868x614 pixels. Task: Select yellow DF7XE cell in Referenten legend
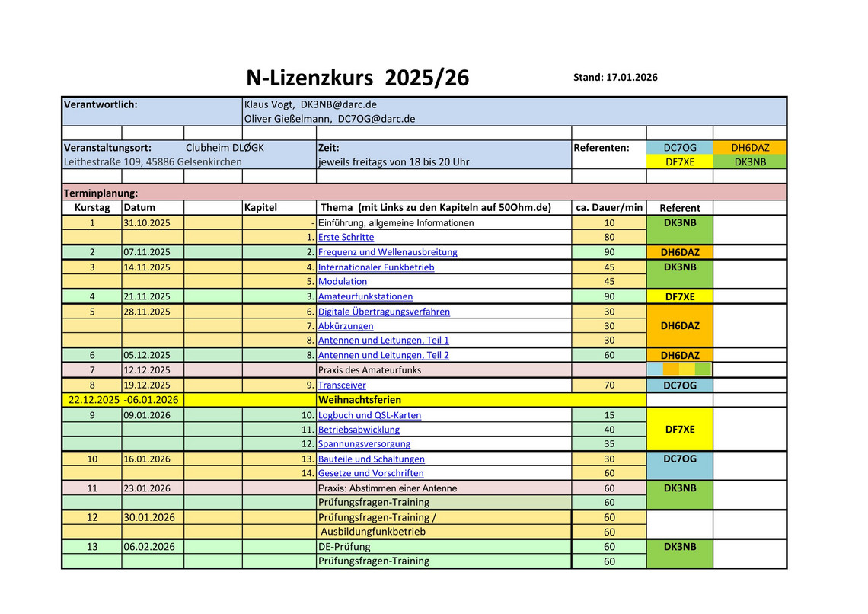[679, 162]
